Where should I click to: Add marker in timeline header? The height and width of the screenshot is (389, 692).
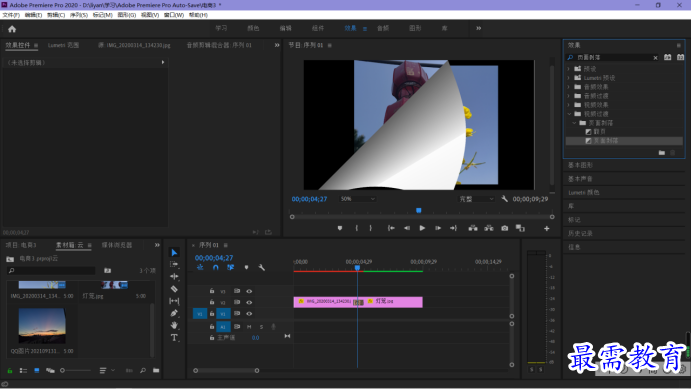coord(246,268)
